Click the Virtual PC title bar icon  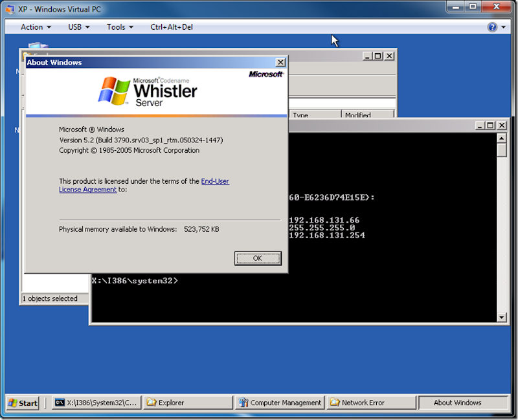(10, 9)
